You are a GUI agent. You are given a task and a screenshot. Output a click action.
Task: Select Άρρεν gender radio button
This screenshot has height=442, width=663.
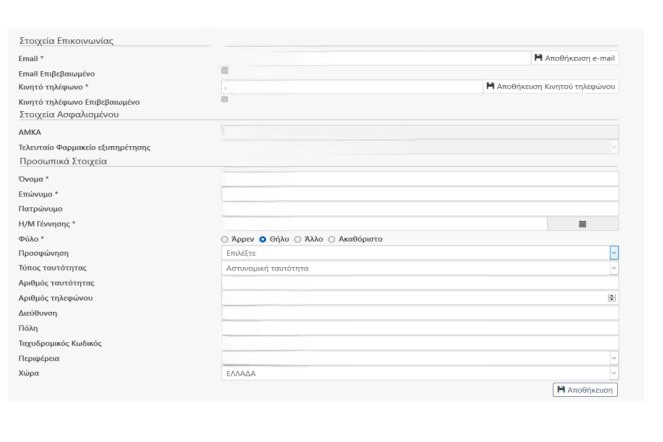point(225,239)
